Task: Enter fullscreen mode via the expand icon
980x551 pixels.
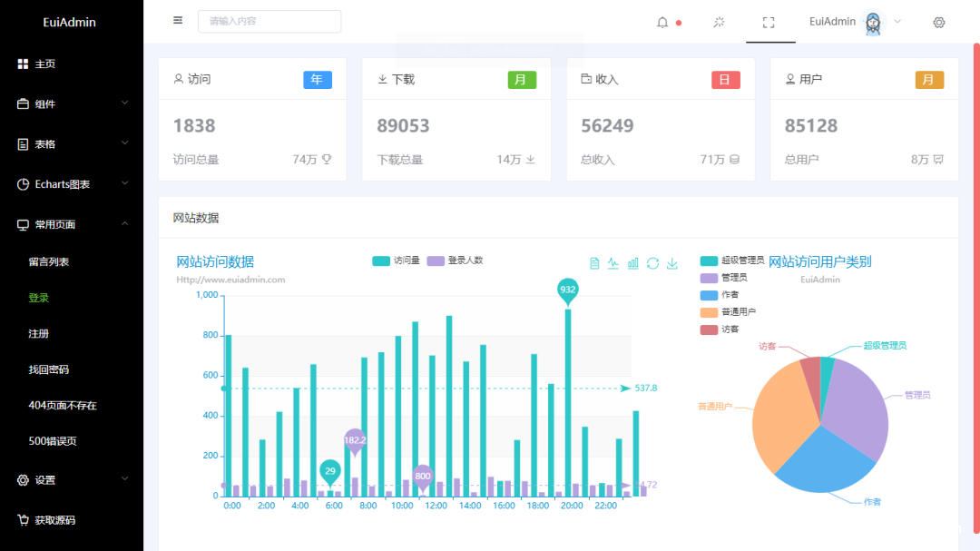Action: point(769,23)
